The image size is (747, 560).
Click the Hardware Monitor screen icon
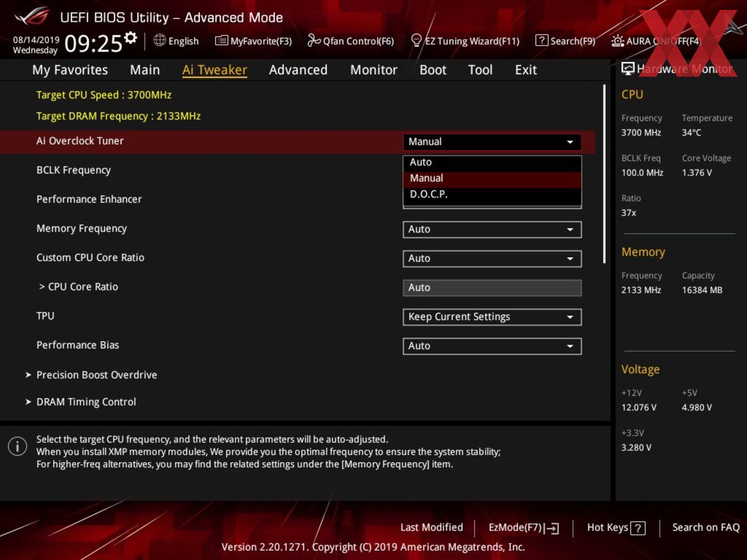[628, 68]
